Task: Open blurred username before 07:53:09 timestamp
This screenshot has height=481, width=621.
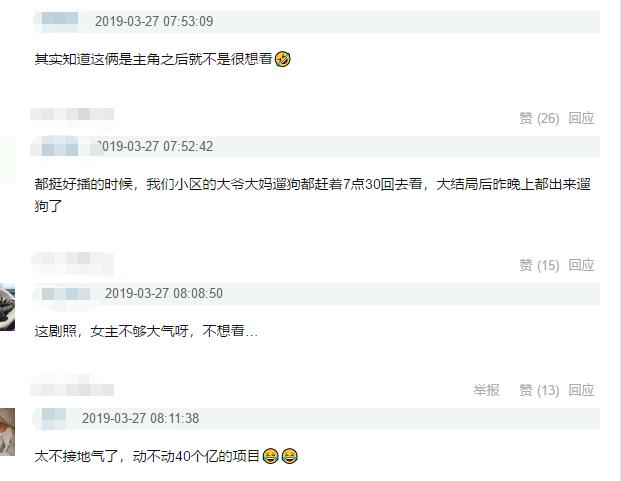Action: pyautogui.click(x=60, y=19)
